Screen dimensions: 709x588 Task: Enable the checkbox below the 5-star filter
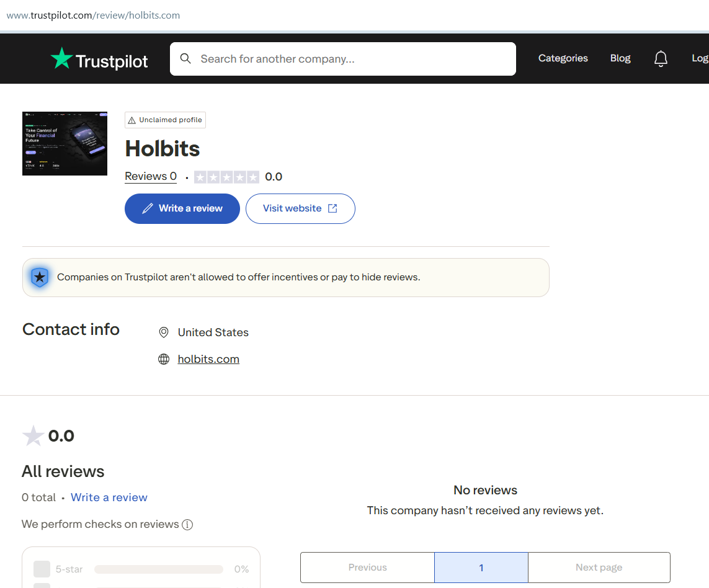point(41,586)
